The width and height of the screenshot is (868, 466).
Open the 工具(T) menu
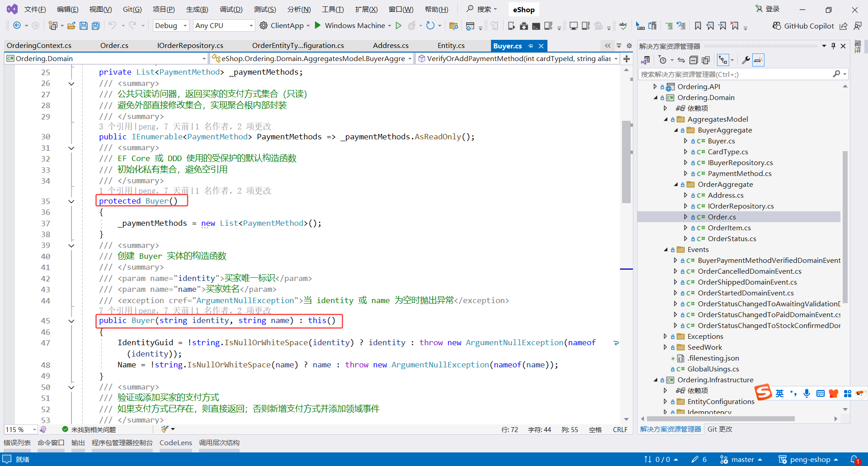tap(333, 10)
